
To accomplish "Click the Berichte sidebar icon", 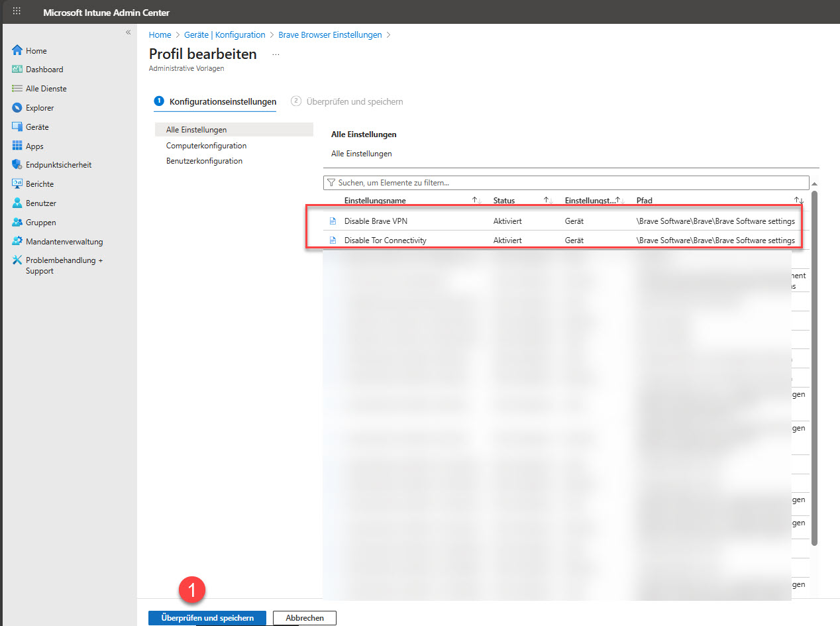I will point(17,184).
